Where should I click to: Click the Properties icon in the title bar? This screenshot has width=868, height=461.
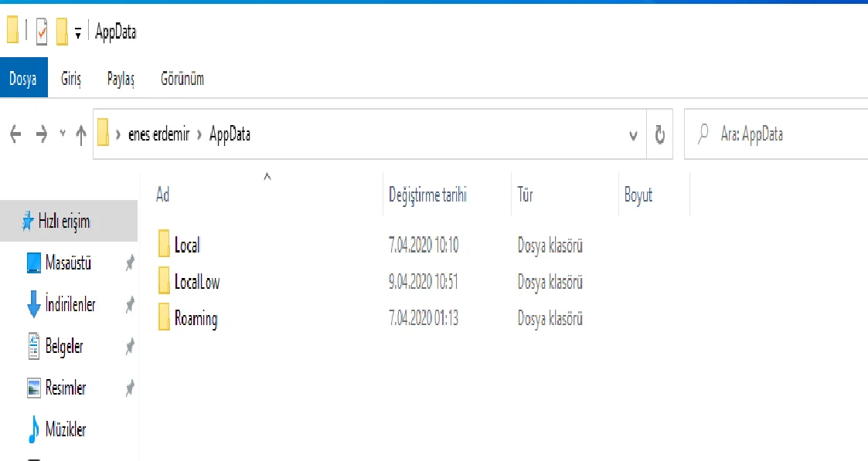42,32
